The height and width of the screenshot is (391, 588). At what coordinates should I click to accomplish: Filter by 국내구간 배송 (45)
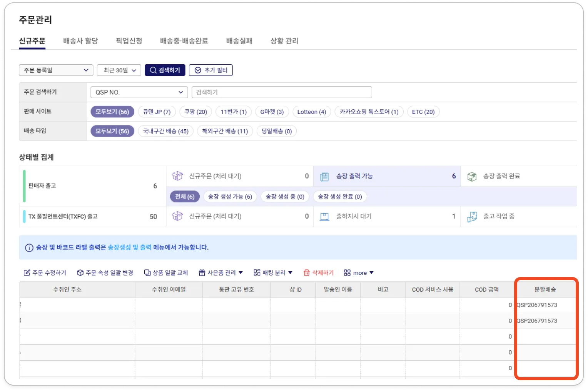coord(166,131)
